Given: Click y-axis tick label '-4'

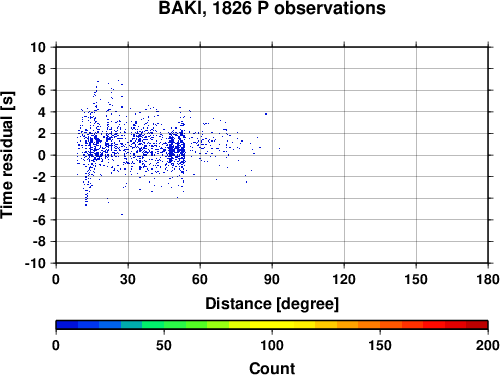Looking at the screenshot, I should tap(39, 198).
